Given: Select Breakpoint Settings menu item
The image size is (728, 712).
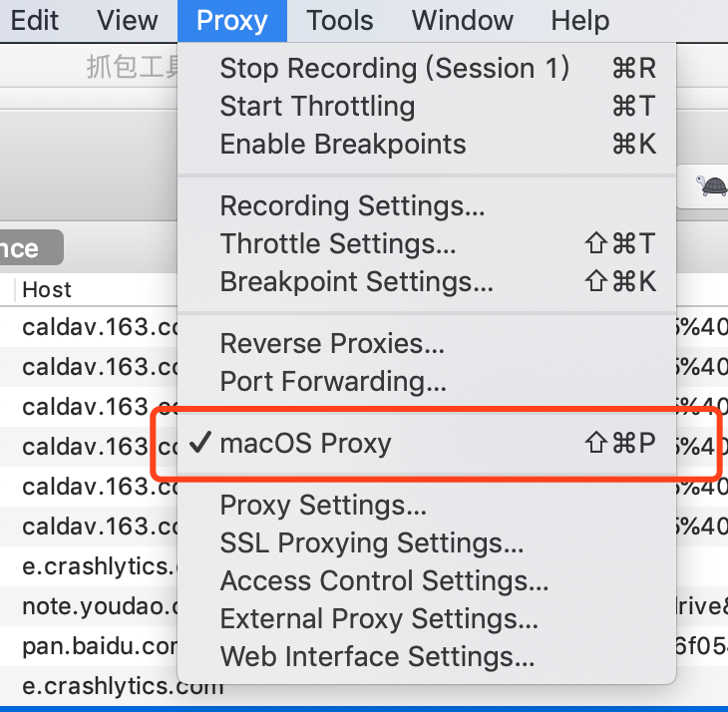Looking at the screenshot, I should point(427,281).
